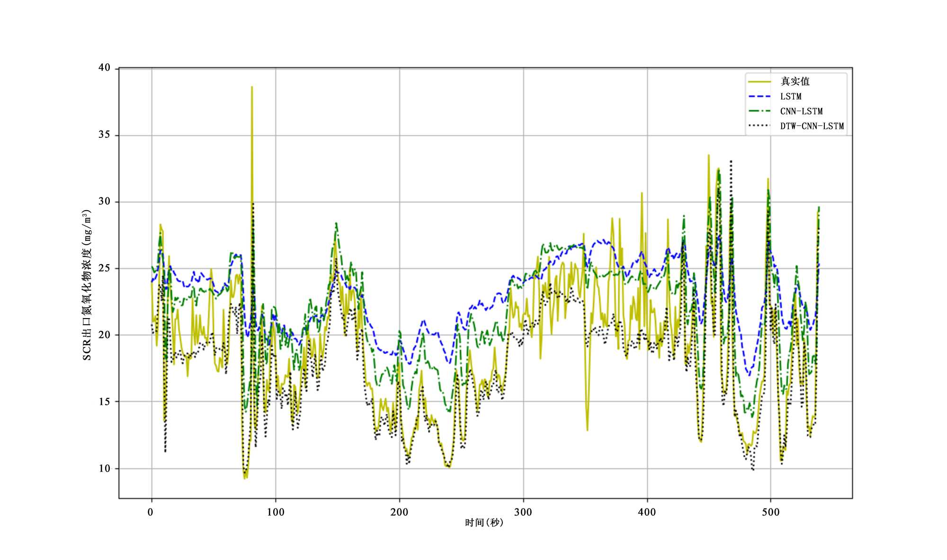Click the x-axis tick label 100

point(276,512)
